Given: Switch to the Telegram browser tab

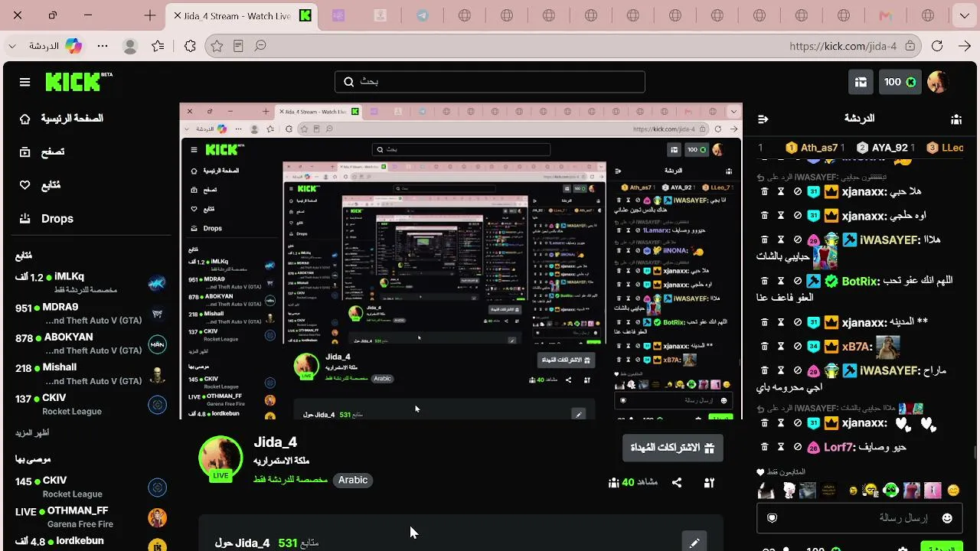Looking at the screenshot, I should click(x=423, y=15).
